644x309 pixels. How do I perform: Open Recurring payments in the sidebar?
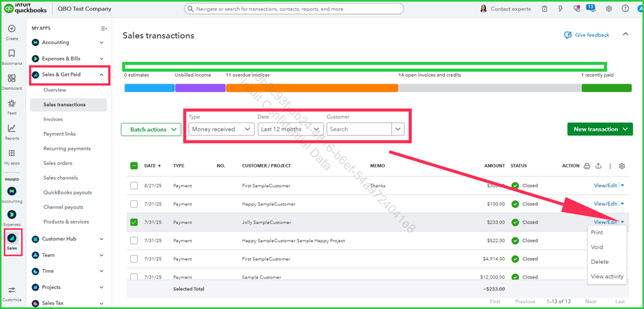pyautogui.click(x=68, y=149)
